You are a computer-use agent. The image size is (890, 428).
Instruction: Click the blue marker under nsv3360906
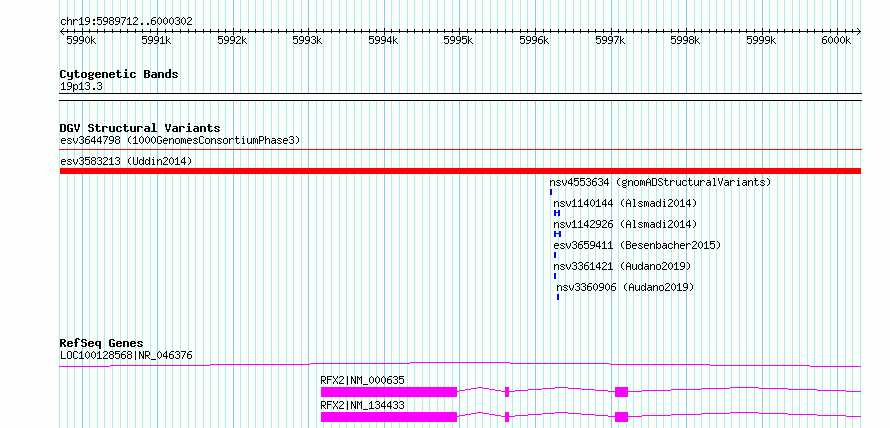coord(558,297)
